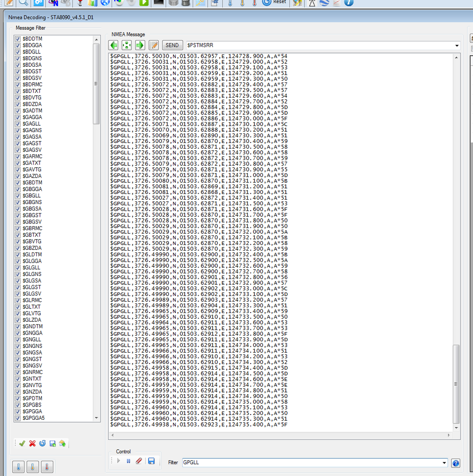The height and width of the screenshot is (476, 473).
Task: Click the save filter floppy icon
Action: click(52, 444)
